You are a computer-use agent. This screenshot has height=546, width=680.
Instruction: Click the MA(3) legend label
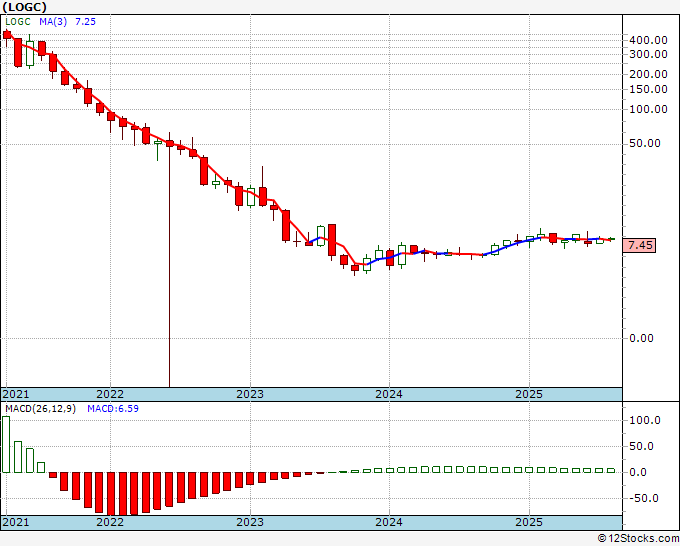53,22
